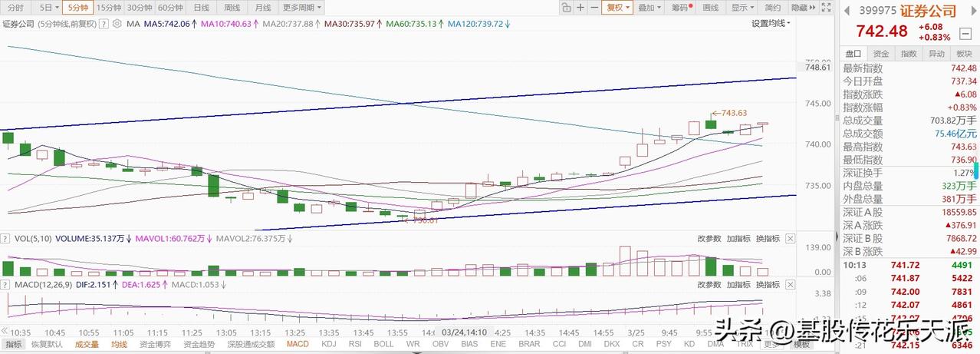The width and height of the screenshot is (980, 354).
Task: Select the BOLL indicator tab
Action: pos(383,344)
